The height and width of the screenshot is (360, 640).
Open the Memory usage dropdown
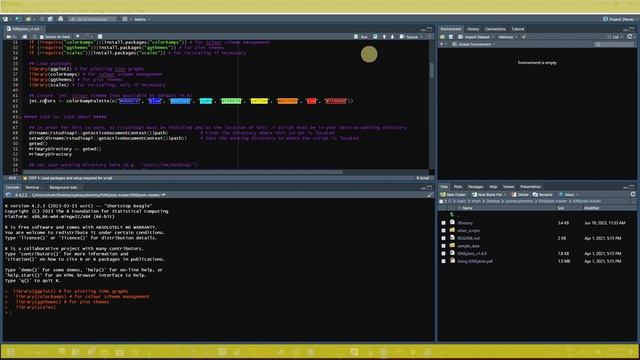(x=507, y=37)
